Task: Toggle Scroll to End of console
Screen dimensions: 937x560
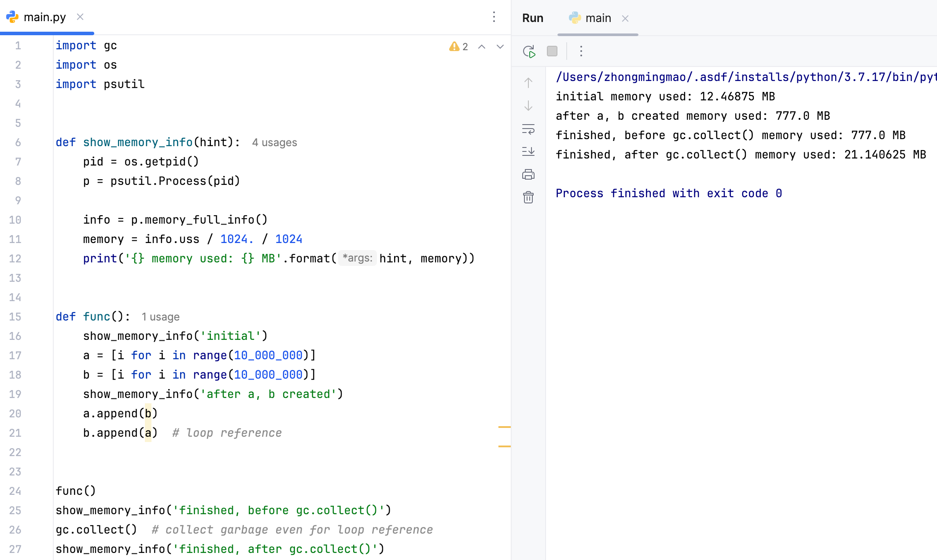Action: (x=528, y=151)
